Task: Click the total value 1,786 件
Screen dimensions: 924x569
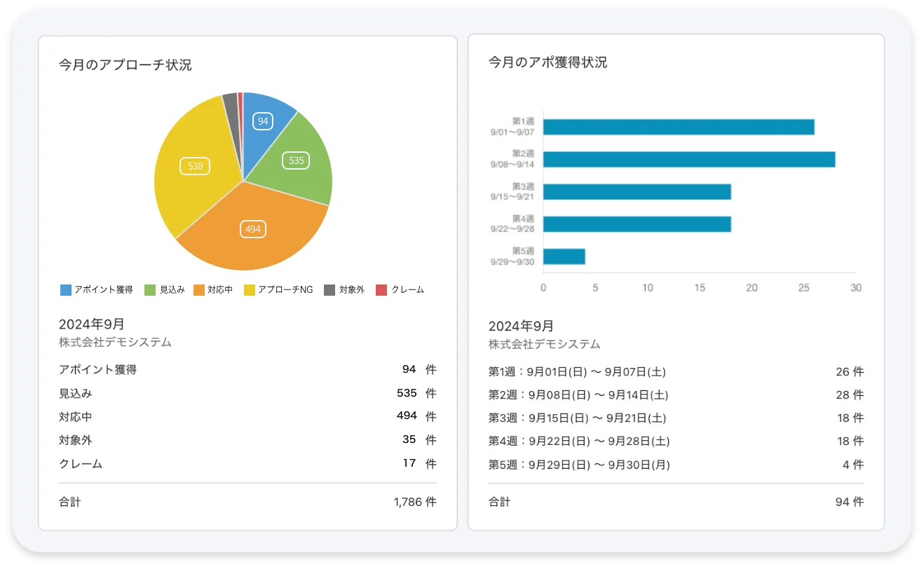Action: 415,502
